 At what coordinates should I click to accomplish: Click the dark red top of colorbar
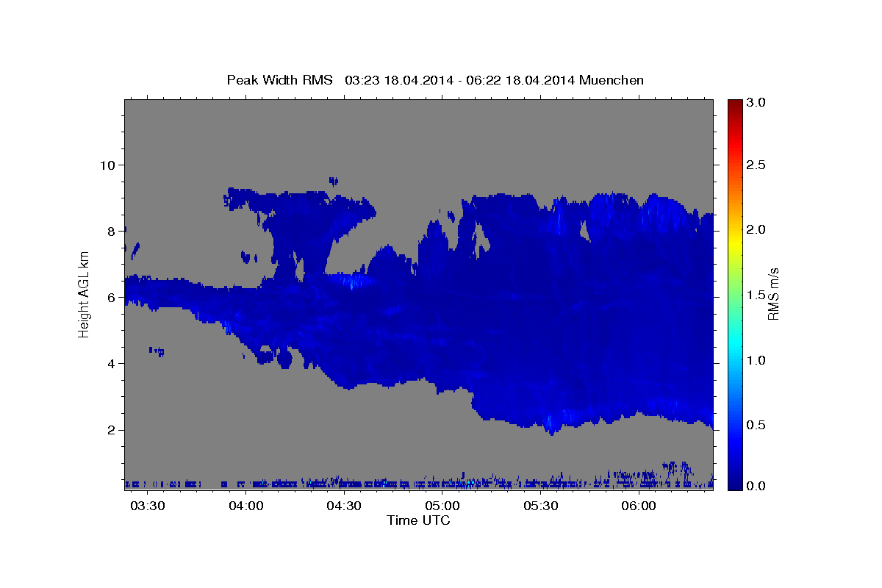click(735, 104)
